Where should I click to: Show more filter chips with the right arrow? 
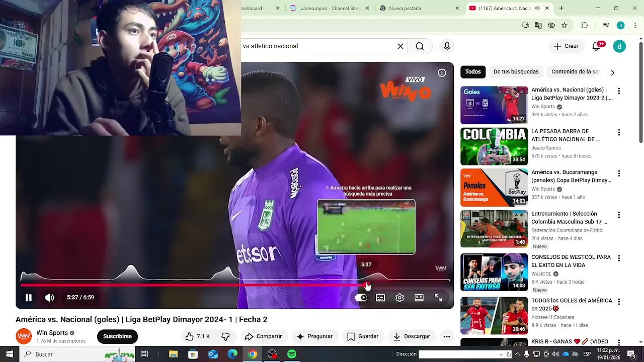(612, 72)
